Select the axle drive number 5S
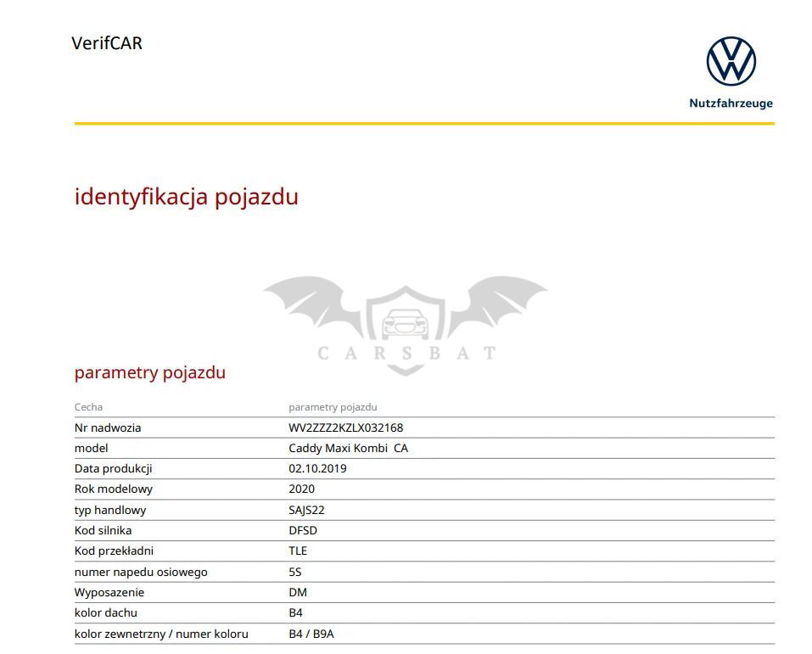 click(x=295, y=572)
